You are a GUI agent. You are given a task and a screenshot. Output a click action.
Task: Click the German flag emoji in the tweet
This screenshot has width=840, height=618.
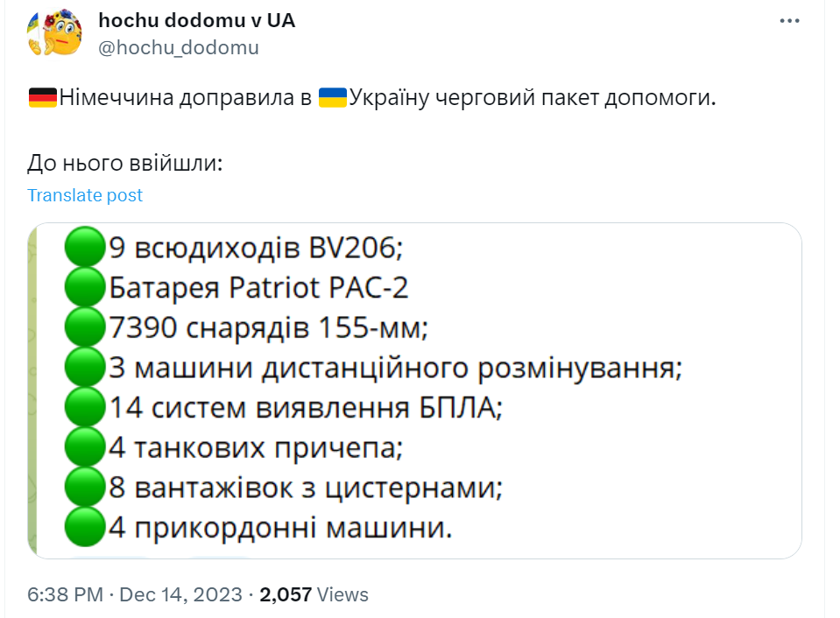[x=42, y=98]
